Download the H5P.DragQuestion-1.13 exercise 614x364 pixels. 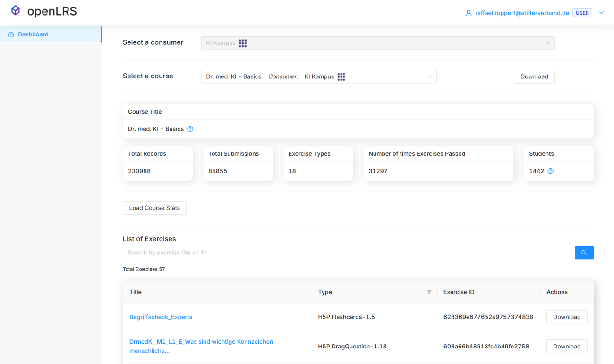[x=567, y=346]
